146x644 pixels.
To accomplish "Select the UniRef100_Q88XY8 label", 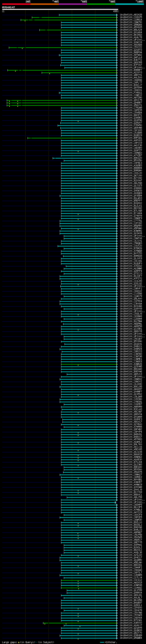I will pos(131,331).
